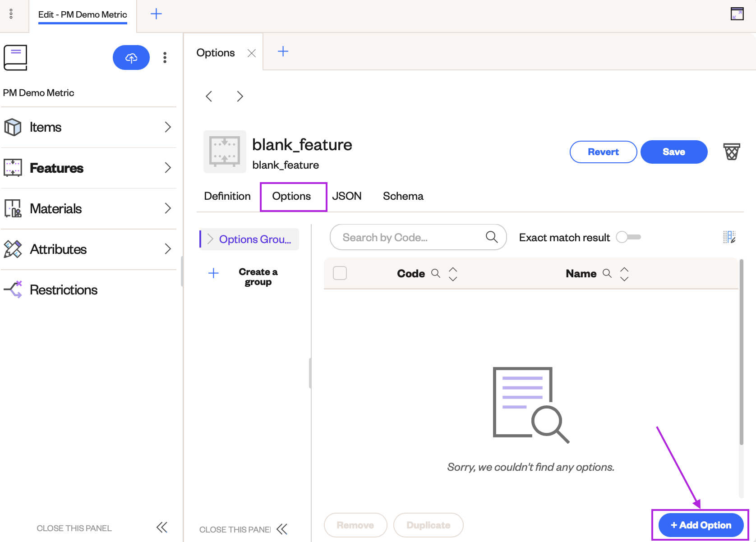This screenshot has height=542, width=756.
Task: Click the Items cube icon
Action: [x=13, y=127]
